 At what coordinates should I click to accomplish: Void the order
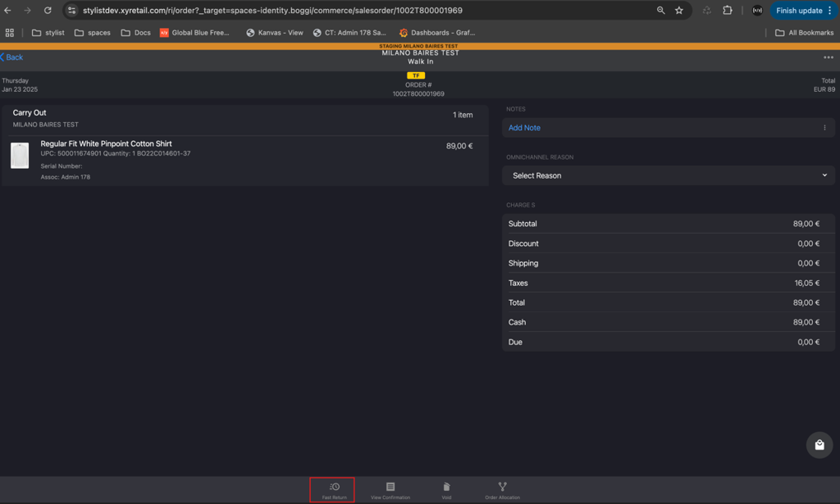point(446,490)
